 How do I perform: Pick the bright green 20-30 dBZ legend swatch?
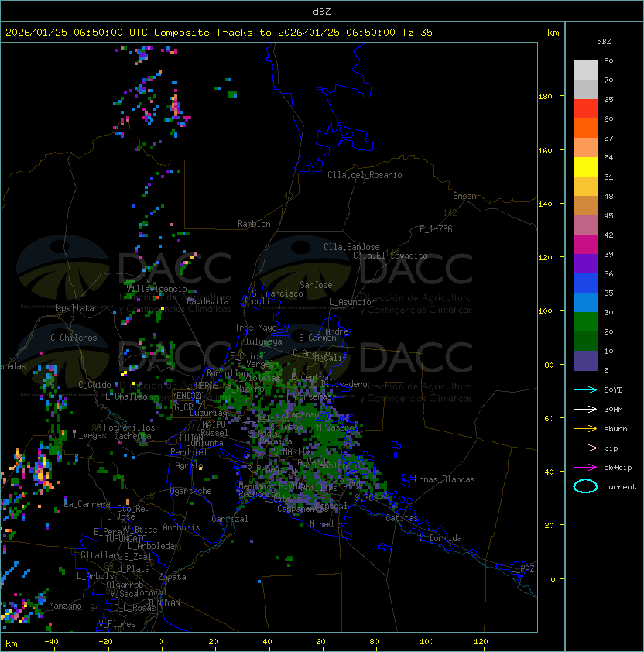point(585,322)
